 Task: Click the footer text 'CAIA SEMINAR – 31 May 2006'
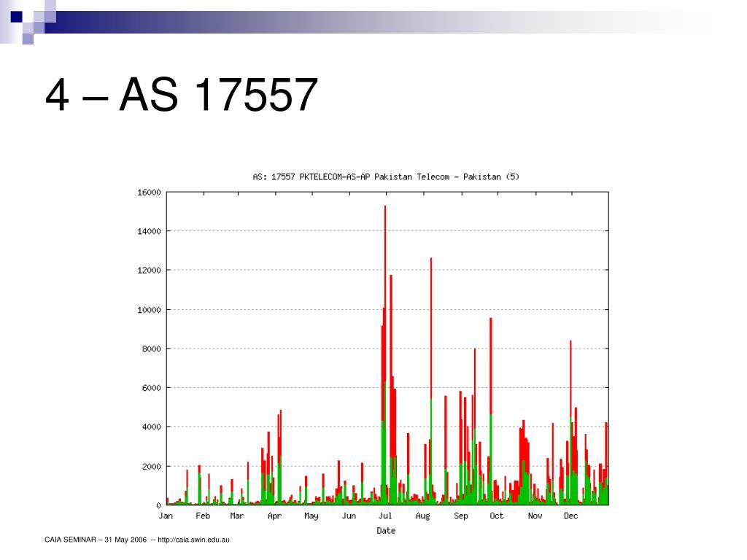[x=96, y=540]
